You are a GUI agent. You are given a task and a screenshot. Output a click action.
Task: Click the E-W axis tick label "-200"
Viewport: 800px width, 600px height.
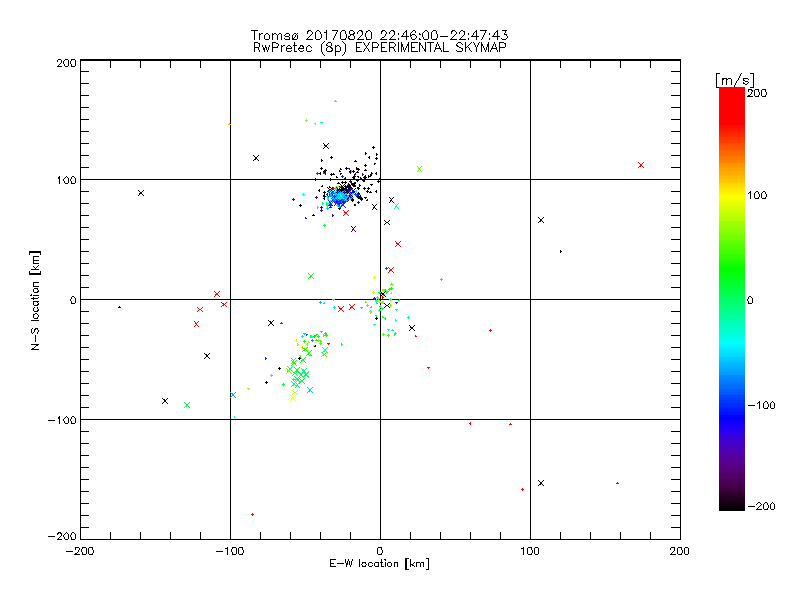80,551
